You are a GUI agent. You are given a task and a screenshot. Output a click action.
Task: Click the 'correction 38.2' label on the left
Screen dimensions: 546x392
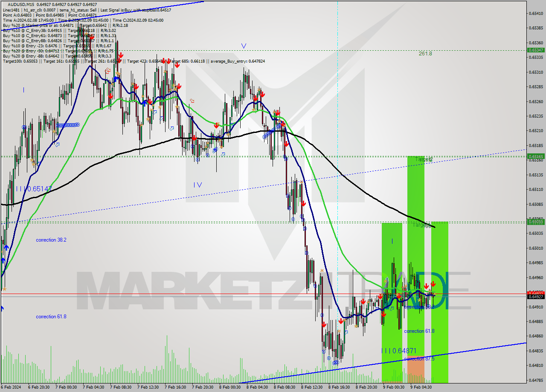coord(51,240)
